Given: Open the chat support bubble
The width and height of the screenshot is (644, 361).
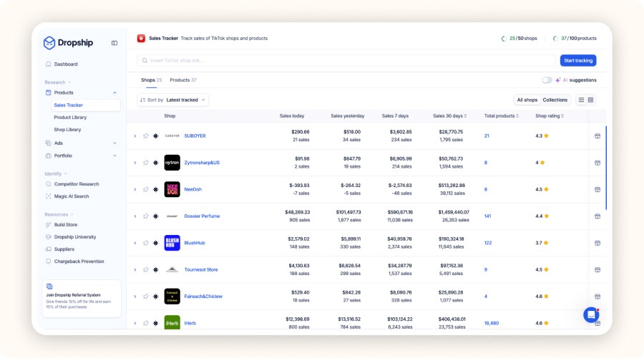Looking at the screenshot, I should click(591, 315).
